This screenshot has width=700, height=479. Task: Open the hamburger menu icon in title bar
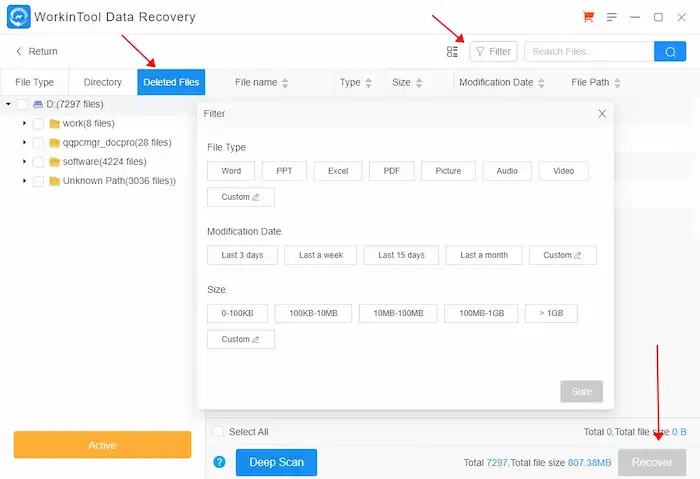[x=612, y=17]
